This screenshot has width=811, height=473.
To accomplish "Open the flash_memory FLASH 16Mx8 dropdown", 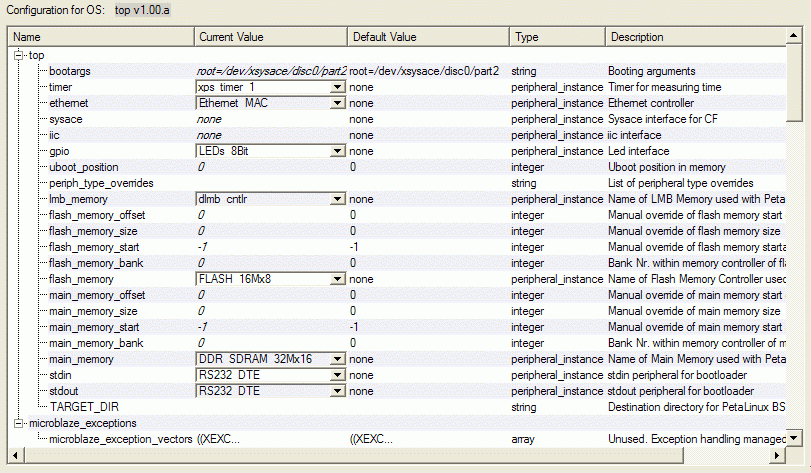I will click(x=337, y=279).
